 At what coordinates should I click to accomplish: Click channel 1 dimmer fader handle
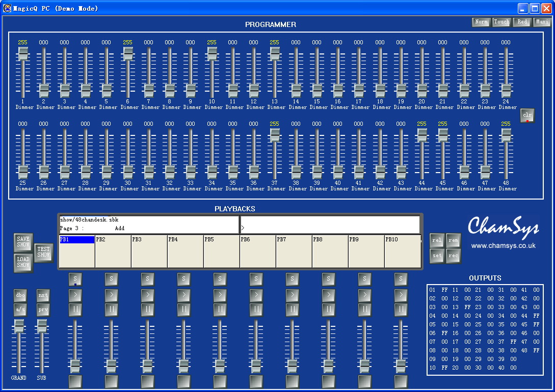[x=22, y=54]
